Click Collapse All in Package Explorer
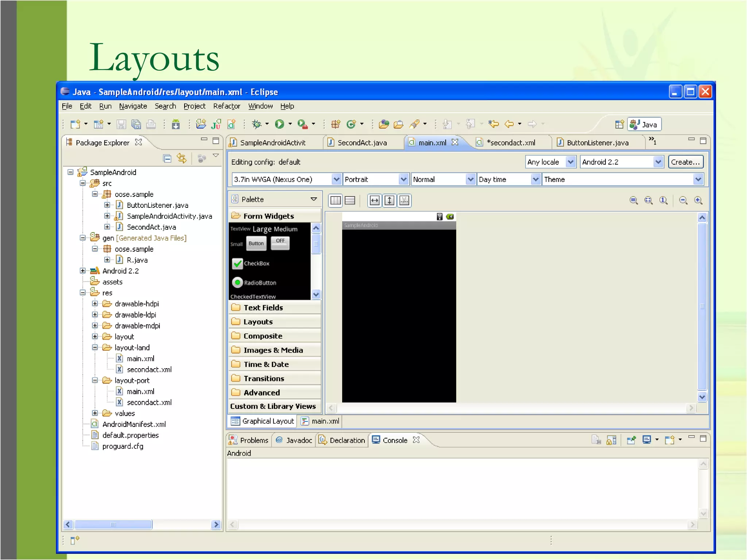This screenshot has width=747, height=560. click(167, 159)
